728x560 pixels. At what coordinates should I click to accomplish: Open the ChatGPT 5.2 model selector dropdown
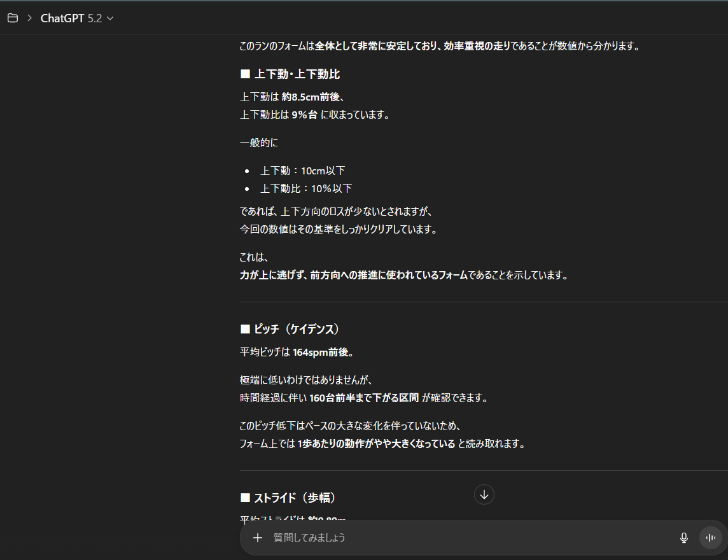coord(110,18)
